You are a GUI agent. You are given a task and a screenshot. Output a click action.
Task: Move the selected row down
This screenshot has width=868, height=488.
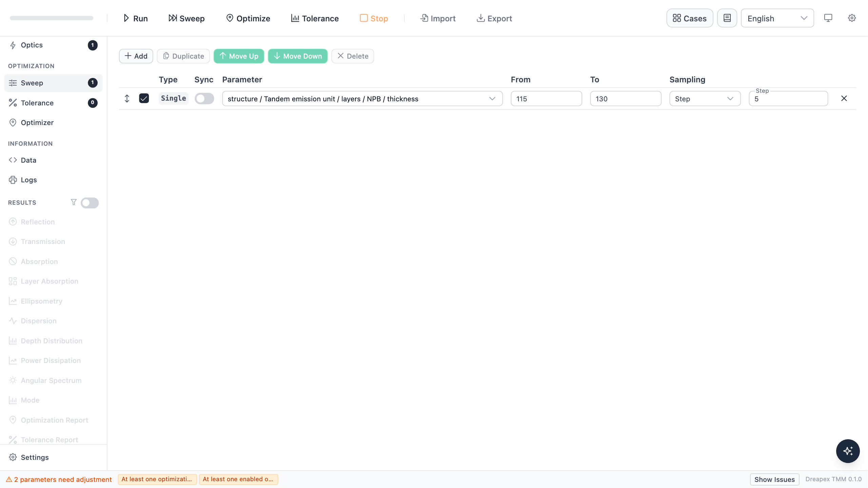tap(298, 56)
